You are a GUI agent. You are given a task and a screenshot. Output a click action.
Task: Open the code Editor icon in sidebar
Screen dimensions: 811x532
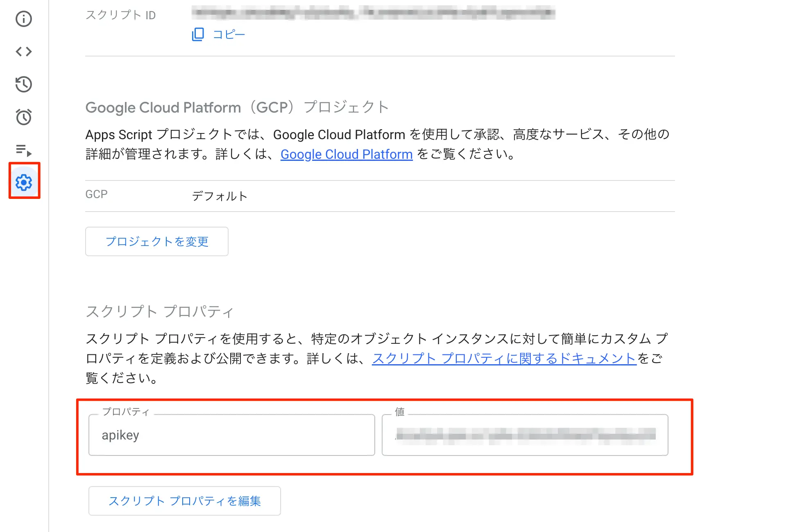click(24, 52)
